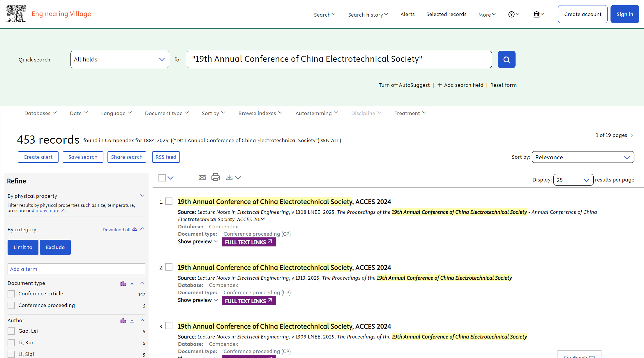644x358 pixels.
Task: Open the institution building icon menu
Action: point(536,14)
